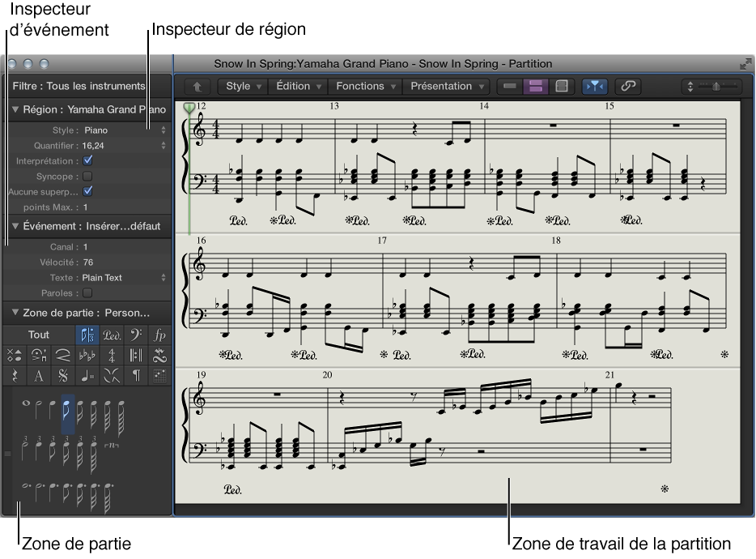Open the Fonctions menu
The image size is (756, 559).
(366, 86)
